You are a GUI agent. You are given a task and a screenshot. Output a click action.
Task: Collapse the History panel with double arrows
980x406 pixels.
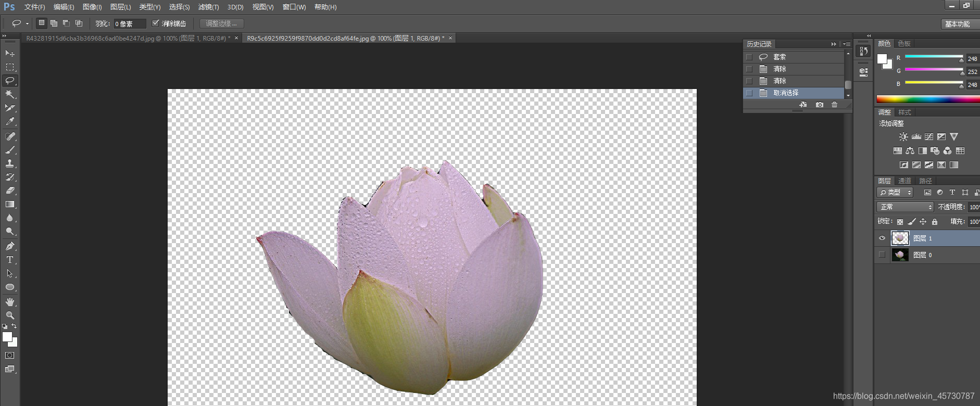834,44
